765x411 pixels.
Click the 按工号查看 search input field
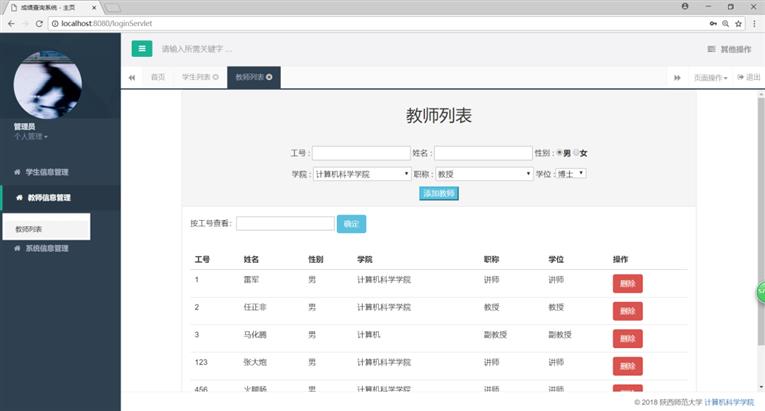click(285, 223)
